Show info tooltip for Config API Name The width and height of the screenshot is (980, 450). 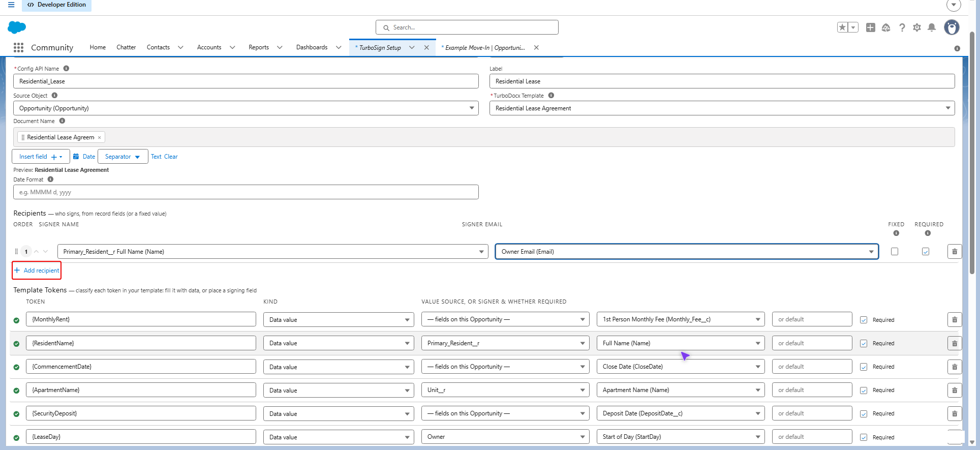click(66, 69)
